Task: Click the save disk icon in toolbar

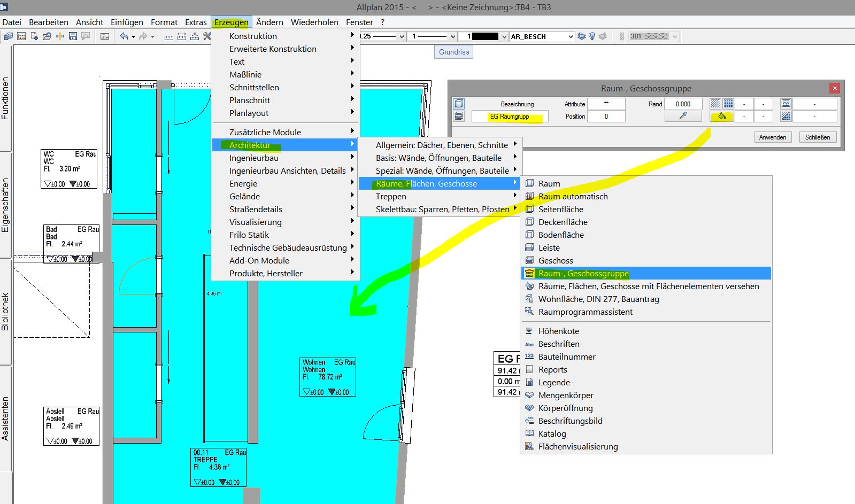Action: pyautogui.click(x=73, y=36)
